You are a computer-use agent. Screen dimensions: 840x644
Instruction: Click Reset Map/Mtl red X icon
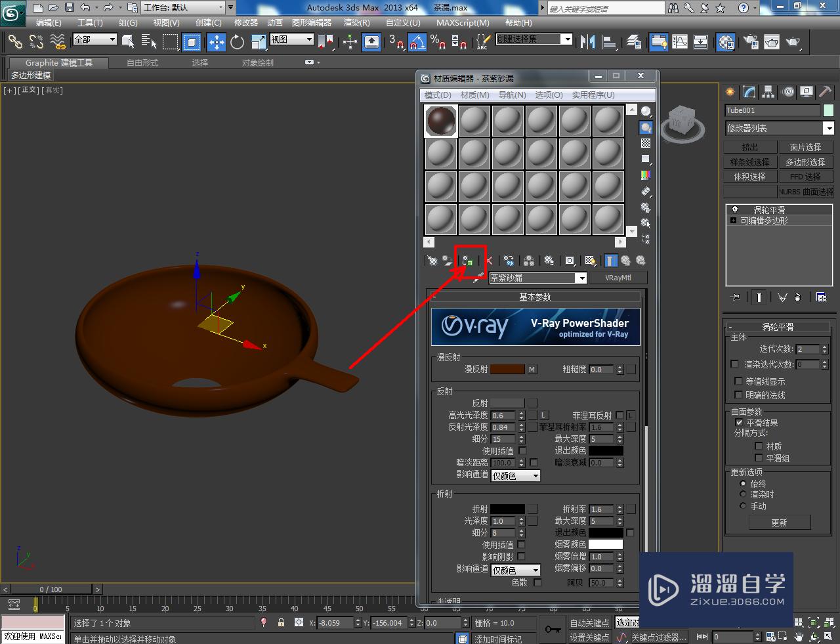489,261
